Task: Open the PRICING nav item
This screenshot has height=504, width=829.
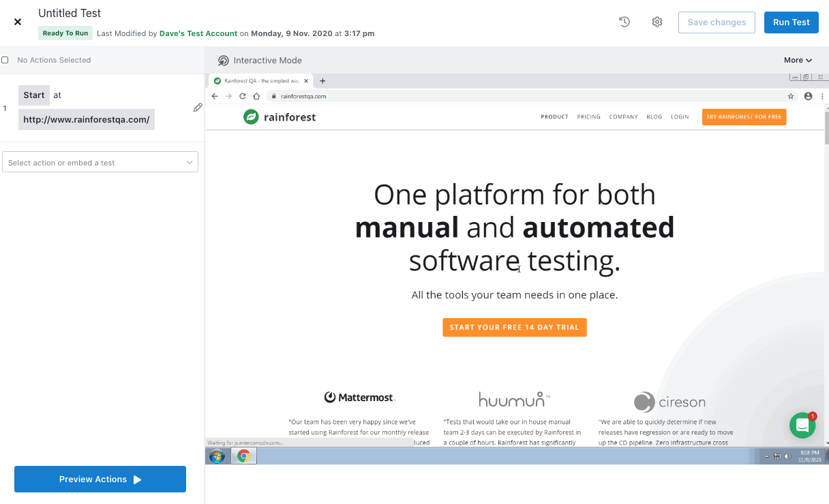Action: [x=588, y=117]
